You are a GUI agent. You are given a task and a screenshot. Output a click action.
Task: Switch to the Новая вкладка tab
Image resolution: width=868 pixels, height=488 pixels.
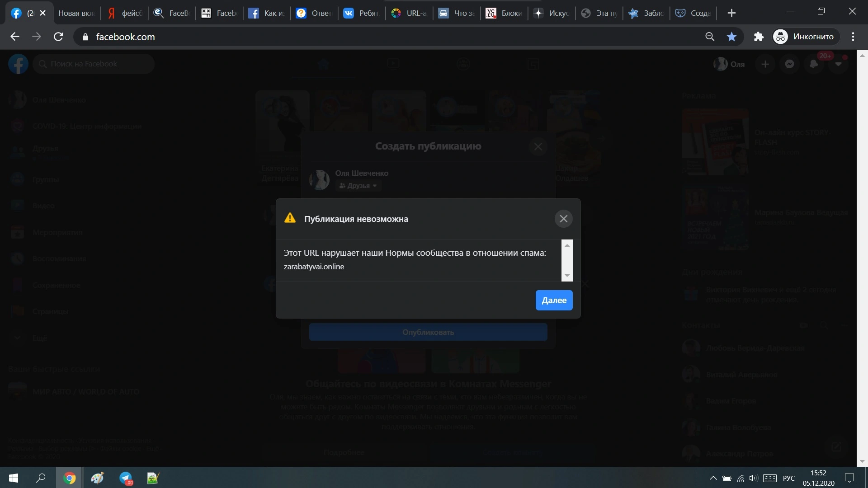click(x=76, y=13)
